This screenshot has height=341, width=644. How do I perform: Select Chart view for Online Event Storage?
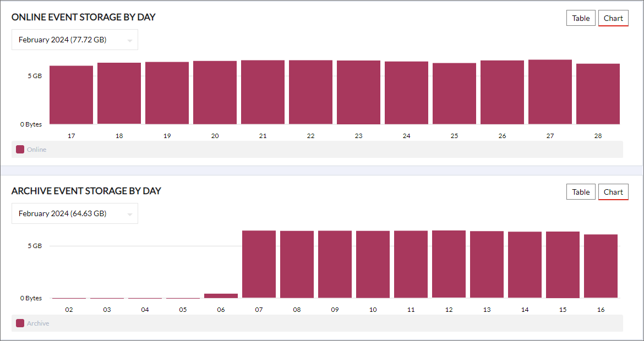613,18
